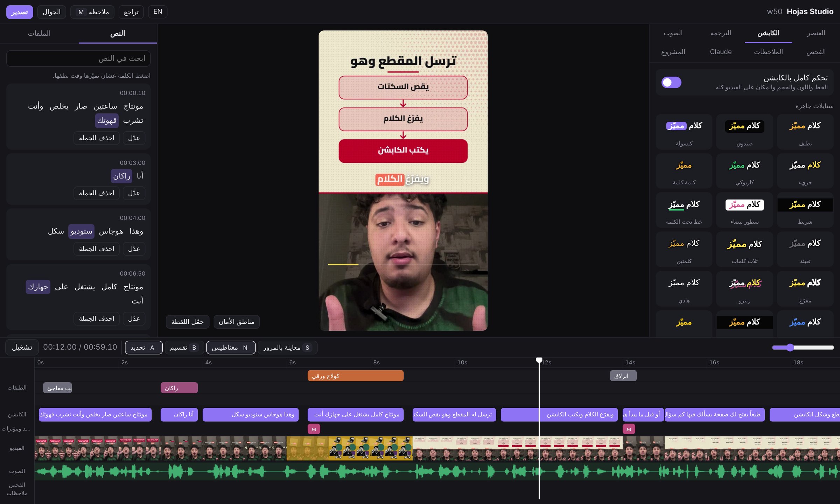Toggle the مغناطيس N magnet snap

point(231,348)
